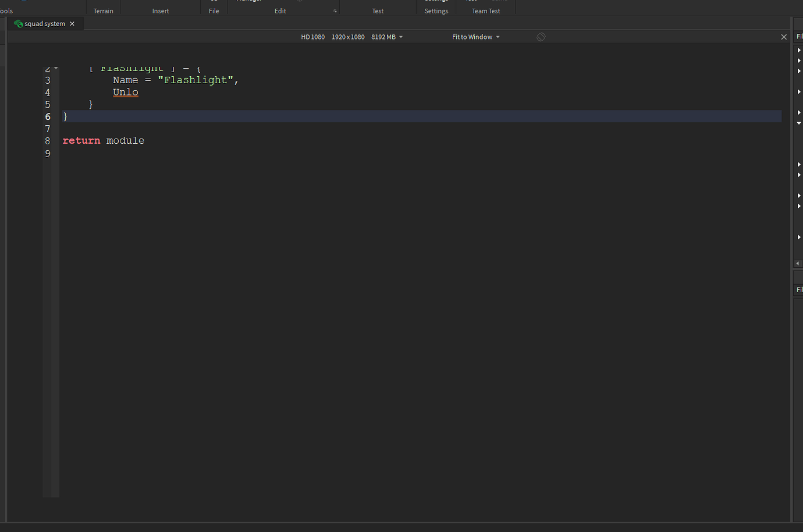Open the Fit to Window zoom dropdown

475,37
